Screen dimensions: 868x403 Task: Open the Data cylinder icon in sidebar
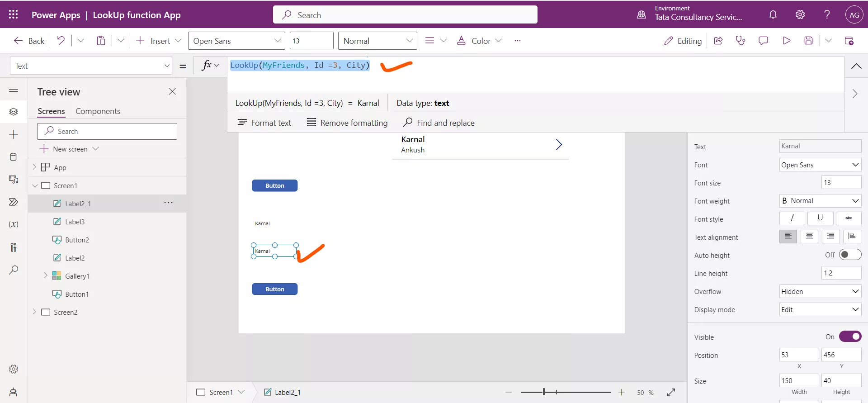point(14,157)
